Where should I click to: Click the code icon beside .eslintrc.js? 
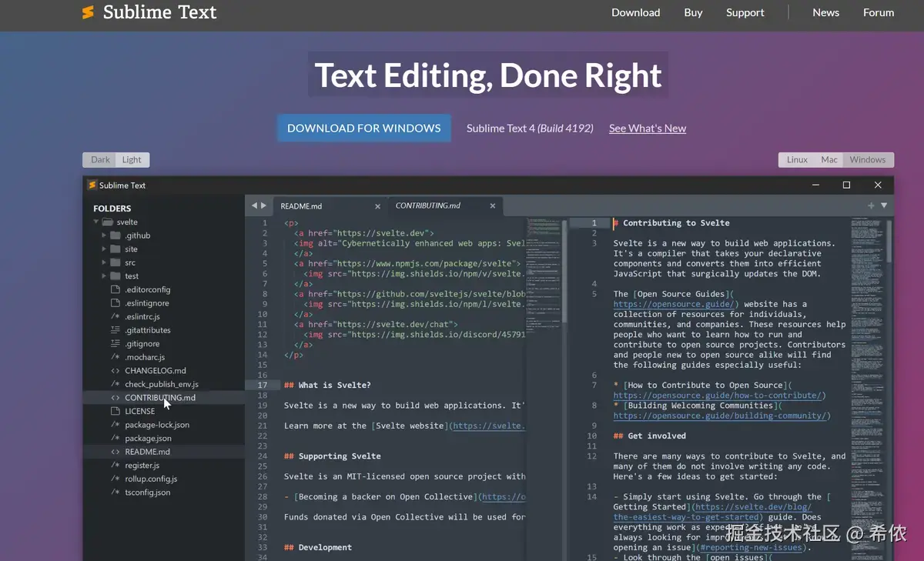click(x=115, y=316)
